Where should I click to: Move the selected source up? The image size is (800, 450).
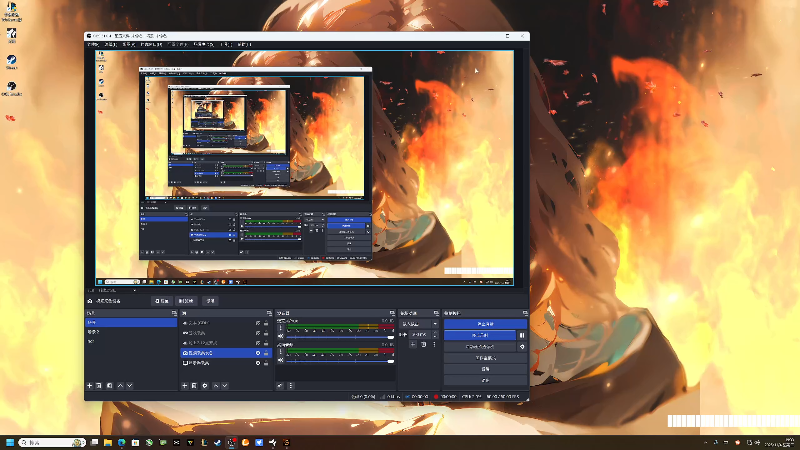(216, 386)
